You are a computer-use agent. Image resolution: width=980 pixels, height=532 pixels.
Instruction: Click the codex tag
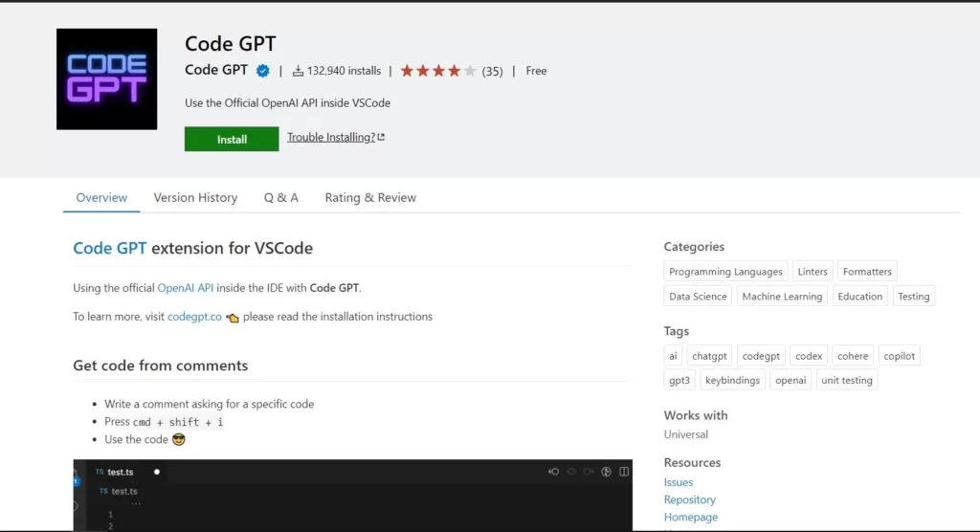(x=808, y=356)
